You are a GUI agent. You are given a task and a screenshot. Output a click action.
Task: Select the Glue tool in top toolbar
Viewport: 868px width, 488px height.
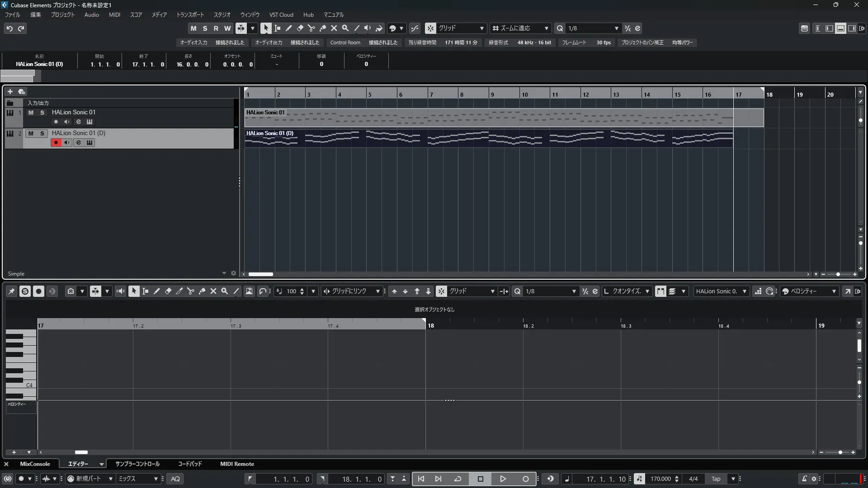pos(323,28)
